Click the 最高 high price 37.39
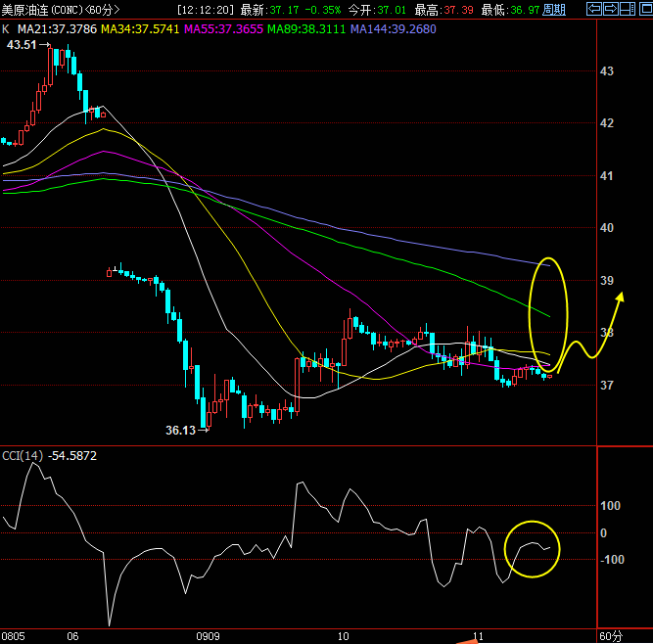 [x=458, y=10]
